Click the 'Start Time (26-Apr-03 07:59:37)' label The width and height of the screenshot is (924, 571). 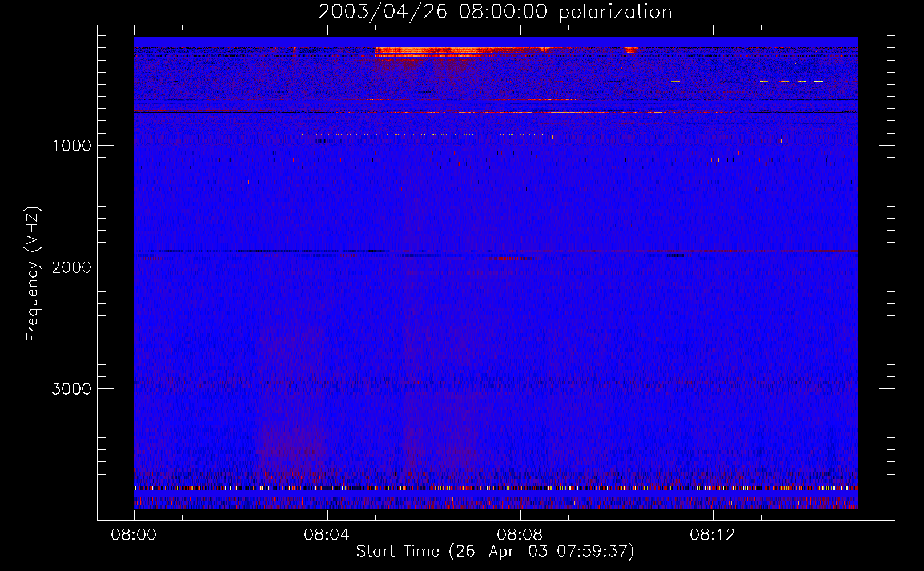pos(495,552)
